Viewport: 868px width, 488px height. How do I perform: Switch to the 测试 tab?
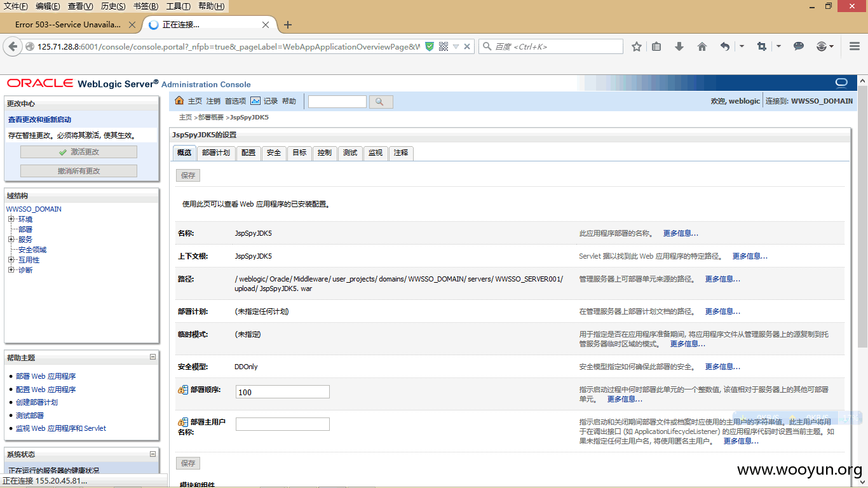click(x=350, y=153)
